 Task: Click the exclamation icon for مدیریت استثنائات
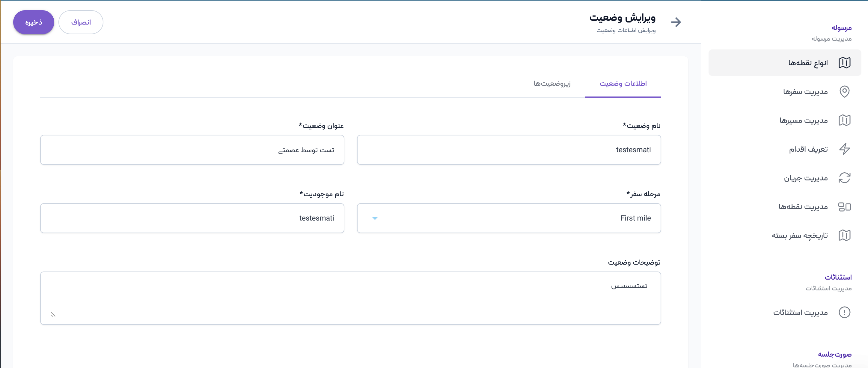tap(844, 312)
